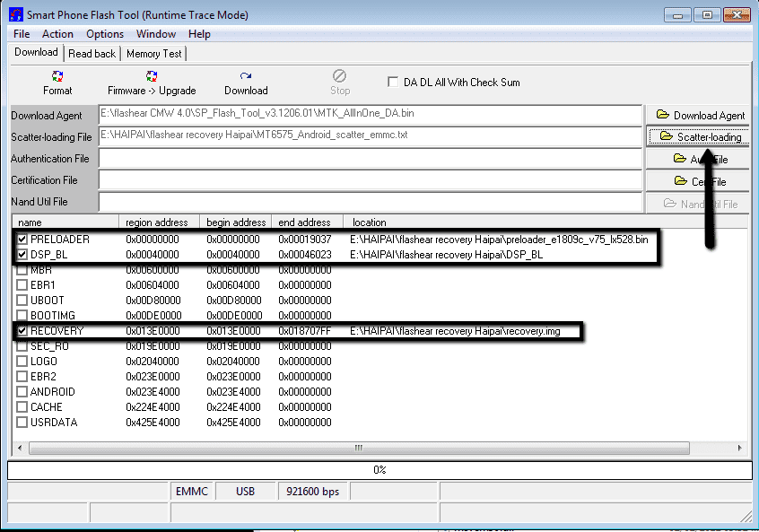Click the Nand Util File input field
Viewport: 759px width, 532px height.
pos(371,202)
